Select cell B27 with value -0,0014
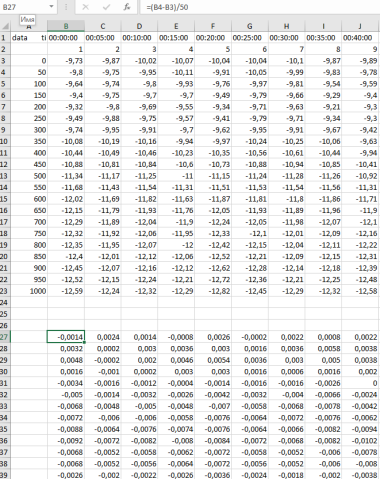The width and height of the screenshot is (381, 479). coord(66,337)
